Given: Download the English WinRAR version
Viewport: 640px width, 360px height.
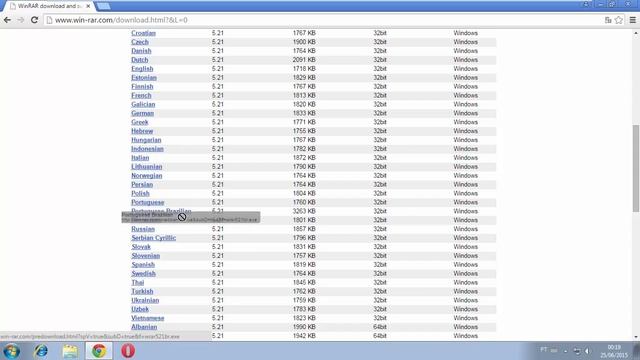Looking at the screenshot, I should (x=142, y=69).
